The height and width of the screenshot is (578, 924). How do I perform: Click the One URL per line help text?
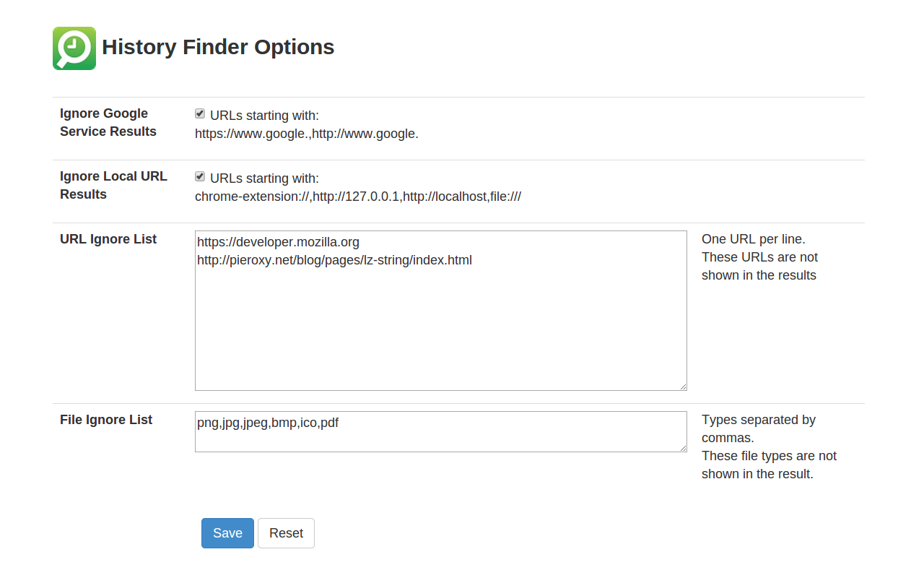pos(753,239)
